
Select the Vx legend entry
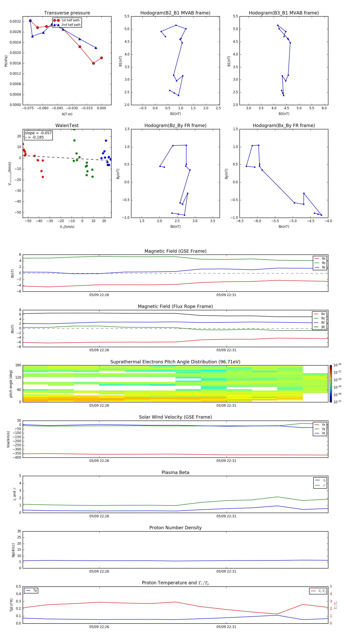[320, 424]
